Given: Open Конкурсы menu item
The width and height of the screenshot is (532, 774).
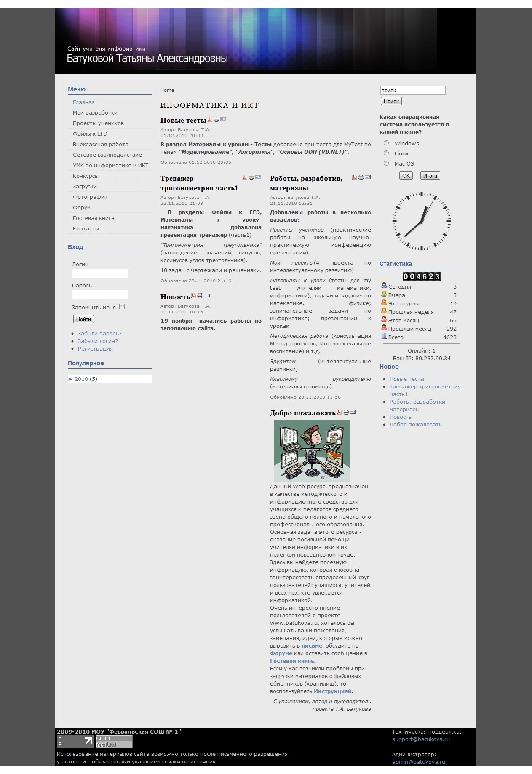Looking at the screenshot, I should click(x=86, y=176).
